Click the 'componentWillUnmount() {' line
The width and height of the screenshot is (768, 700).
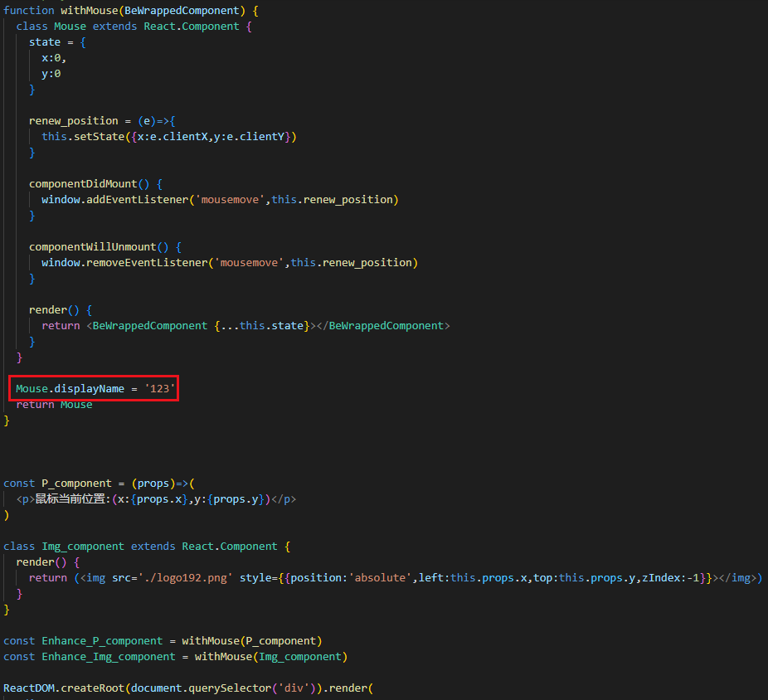click(105, 247)
